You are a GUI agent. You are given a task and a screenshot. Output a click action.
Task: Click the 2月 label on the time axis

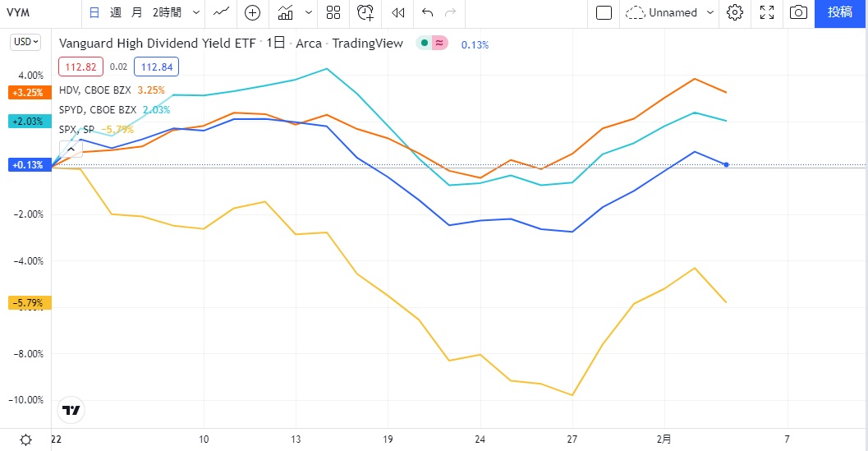[x=664, y=439]
